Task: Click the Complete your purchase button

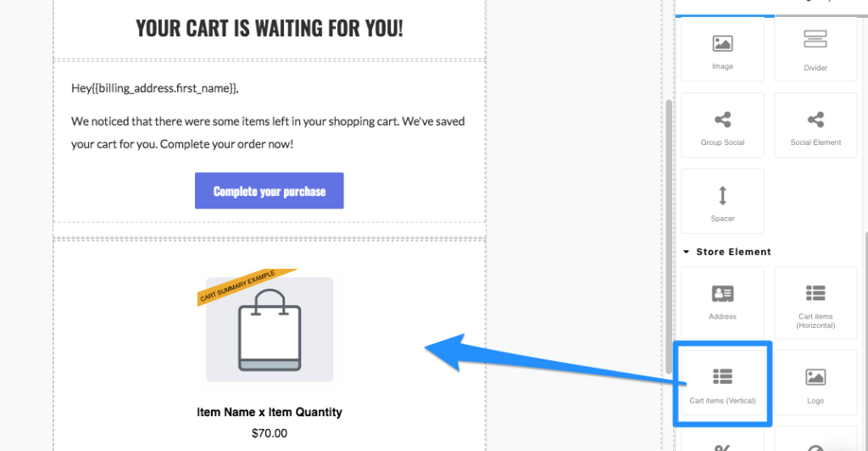Action: 269,191
